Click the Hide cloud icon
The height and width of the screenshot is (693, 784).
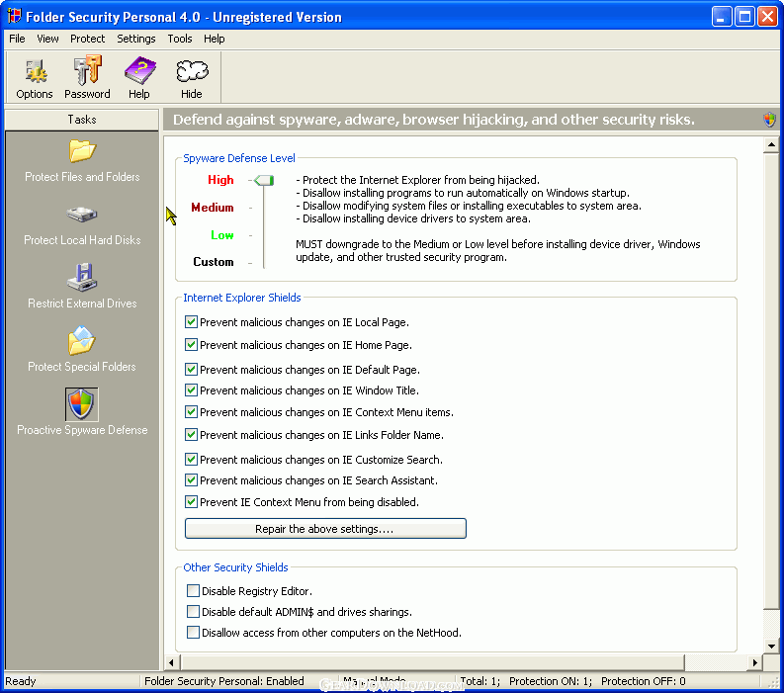[x=192, y=71]
